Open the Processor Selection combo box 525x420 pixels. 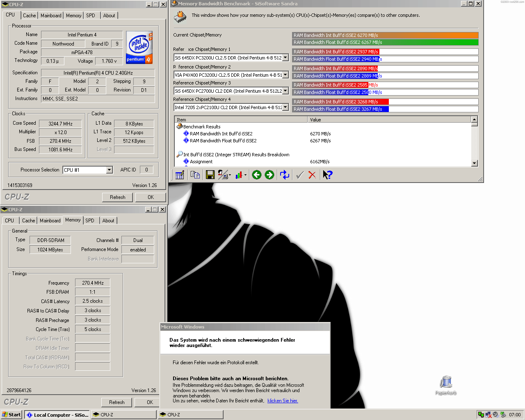click(109, 170)
